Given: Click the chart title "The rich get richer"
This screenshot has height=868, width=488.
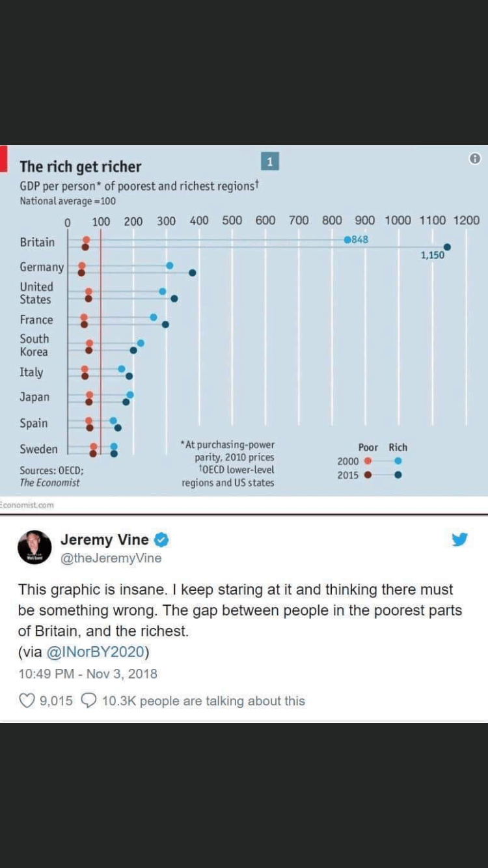Looking at the screenshot, I should (x=80, y=167).
